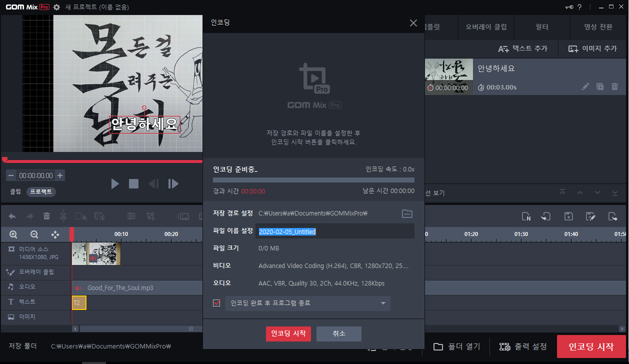Close the 인코딩 dialog
This screenshot has height=364, width=629.
413,23
